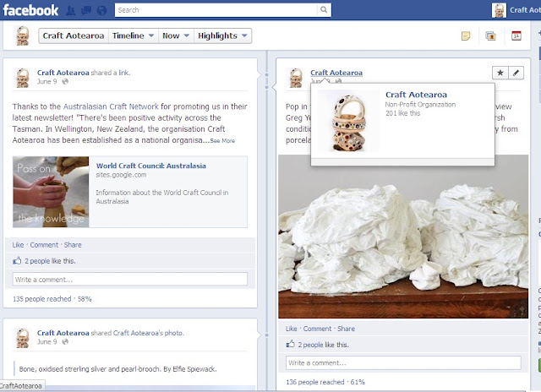Share the porcelain photo post
Image resolution: width=541 pixels, height=392 pixels.
click(x=346, y=329)
